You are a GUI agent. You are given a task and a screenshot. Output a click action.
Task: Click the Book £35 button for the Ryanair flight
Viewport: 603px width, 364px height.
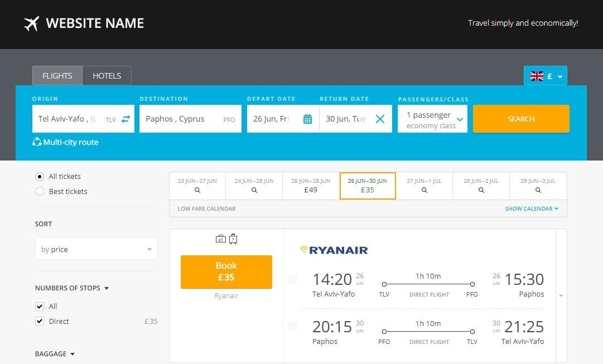pos(226,271)
